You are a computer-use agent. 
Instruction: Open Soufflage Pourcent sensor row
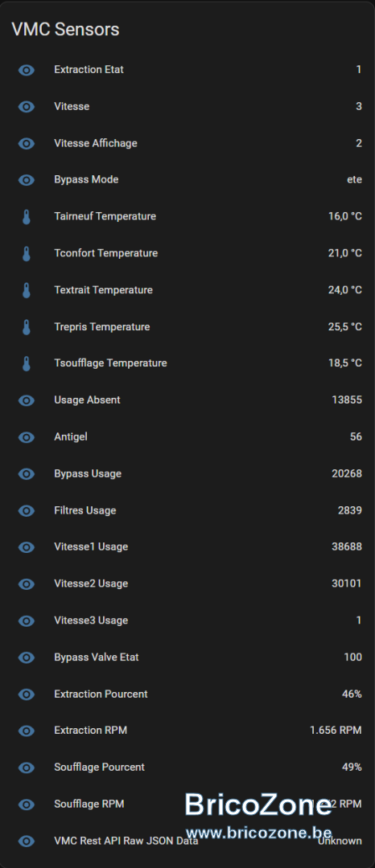coord(187,768)
